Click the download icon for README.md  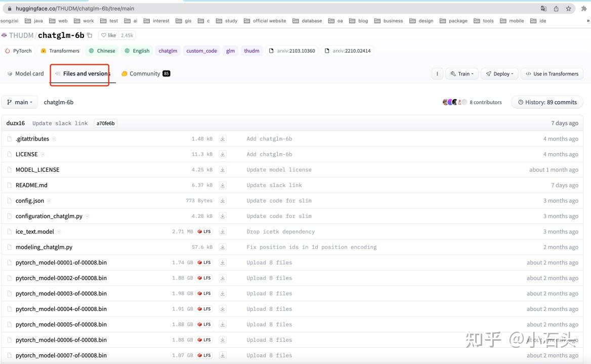(223, 185)
